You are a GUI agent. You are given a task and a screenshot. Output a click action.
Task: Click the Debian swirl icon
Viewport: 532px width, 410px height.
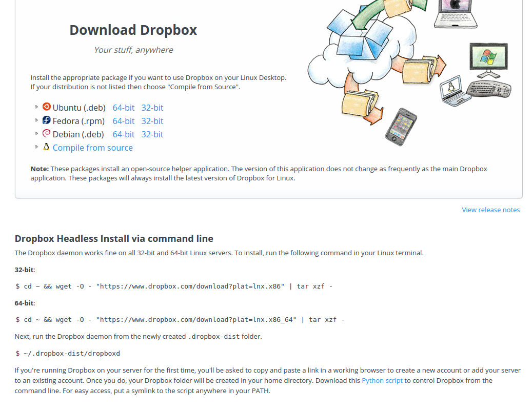click(x=47, y=133)
